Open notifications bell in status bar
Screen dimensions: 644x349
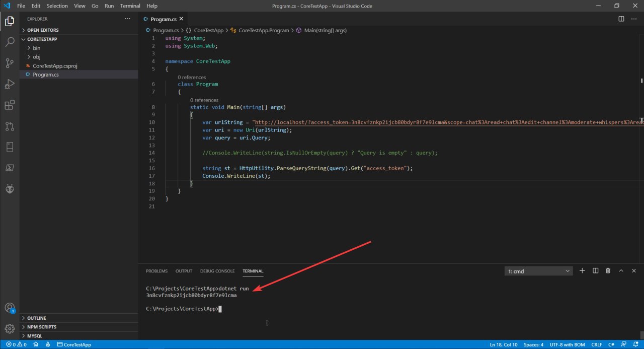tap(635, 344)
